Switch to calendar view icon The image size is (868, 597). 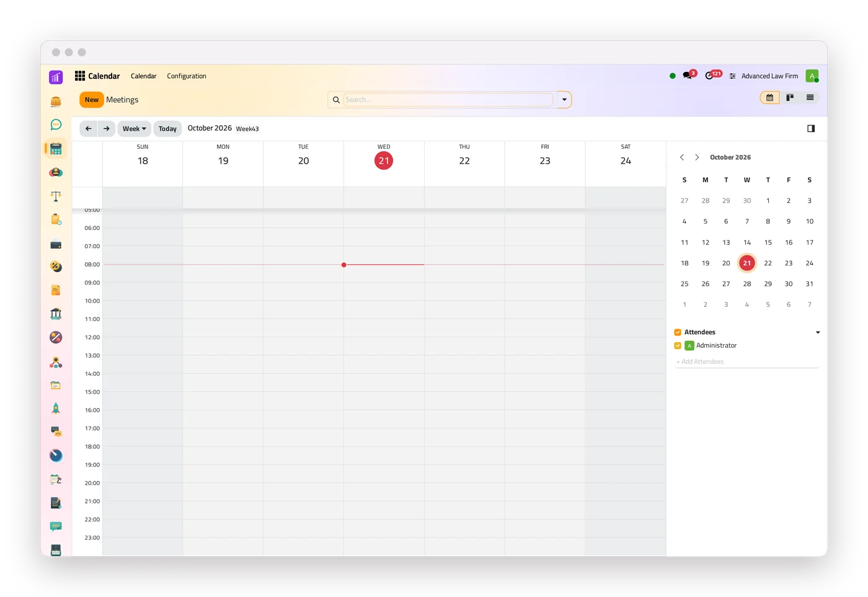point(769,97)
